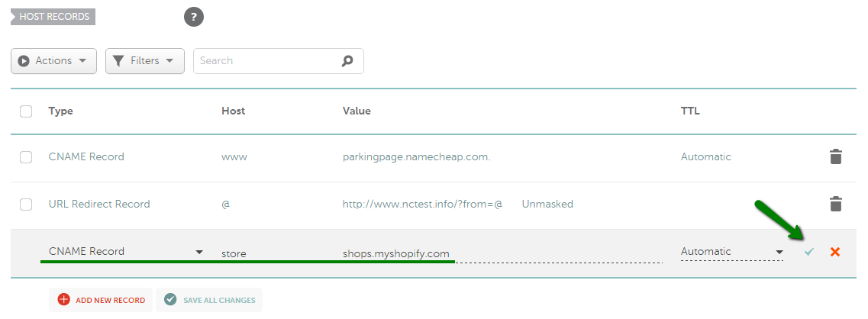Screen dimensions: 868x319
Task: Click the parkingpage.namecheap.com. value
Action: pos(417,156)
